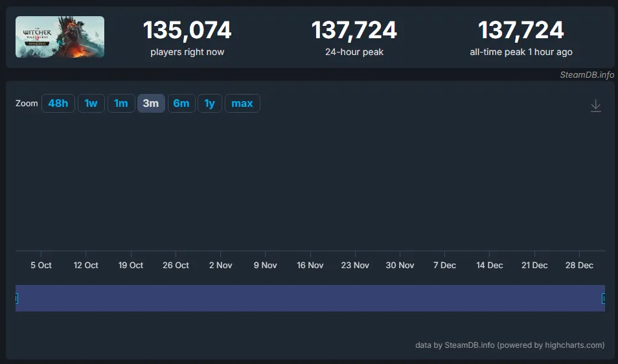Grab the right navigator range handle
Viewport: 618px width, 364px height.
click(603, 299)
